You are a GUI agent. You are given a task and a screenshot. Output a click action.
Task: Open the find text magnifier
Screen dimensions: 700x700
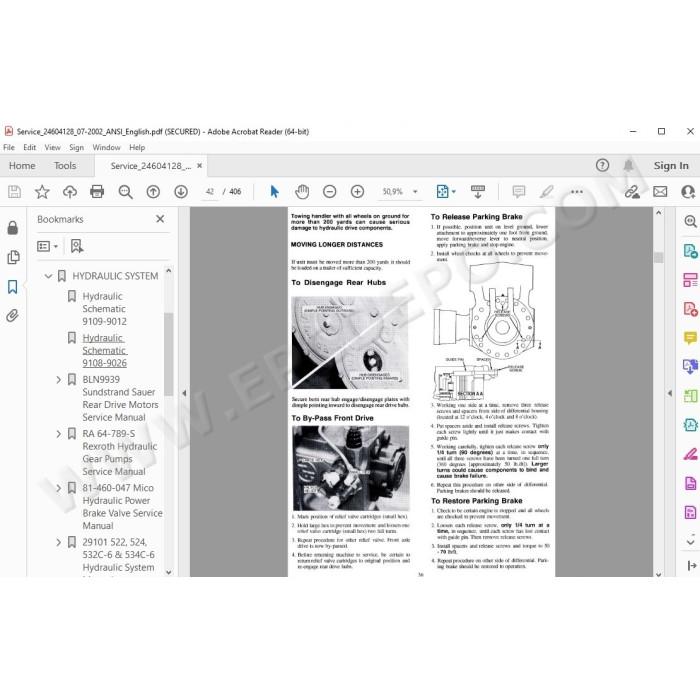click(125, 192)
